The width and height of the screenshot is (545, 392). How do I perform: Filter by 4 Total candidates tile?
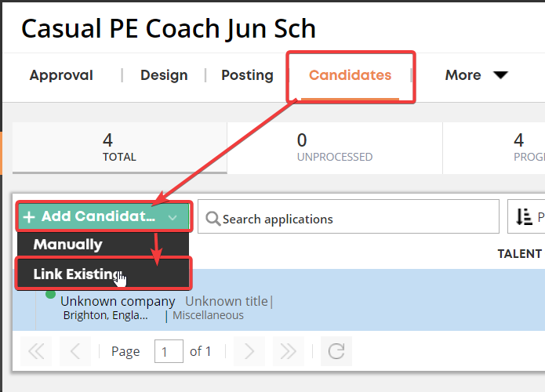(x=119, y=147)
